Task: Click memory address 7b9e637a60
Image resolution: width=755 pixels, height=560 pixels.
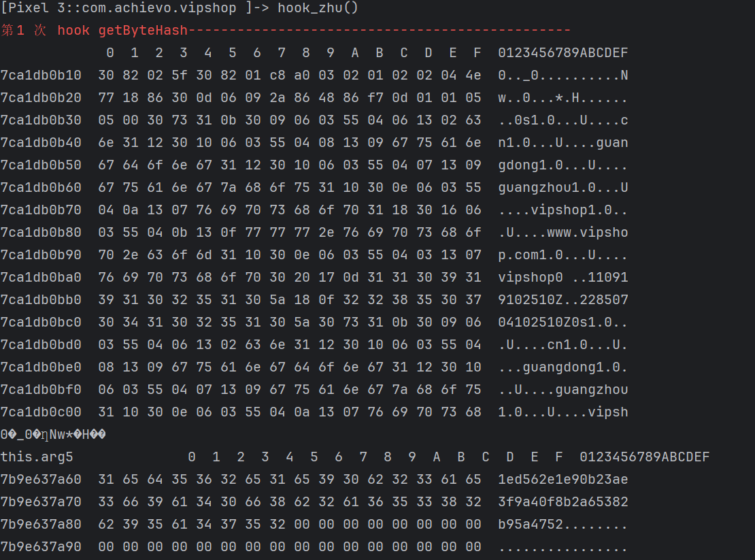Action: (41, 480)
